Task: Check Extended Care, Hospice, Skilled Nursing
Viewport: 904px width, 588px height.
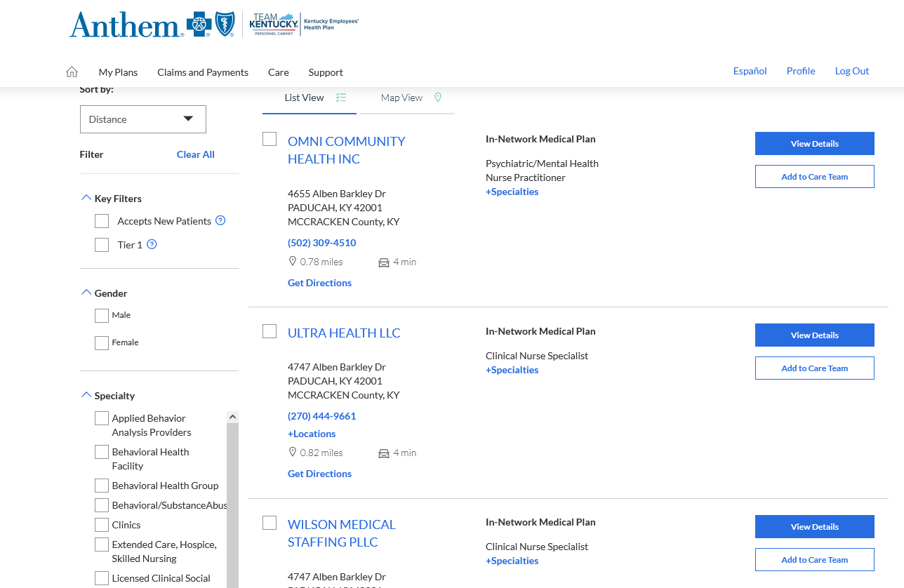Action: (x=102, y=544)
